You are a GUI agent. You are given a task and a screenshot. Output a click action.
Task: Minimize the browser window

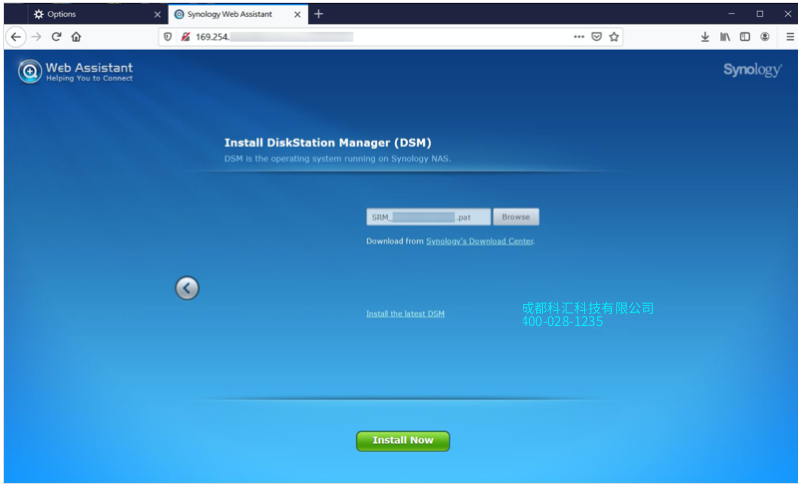pos(731,14)
